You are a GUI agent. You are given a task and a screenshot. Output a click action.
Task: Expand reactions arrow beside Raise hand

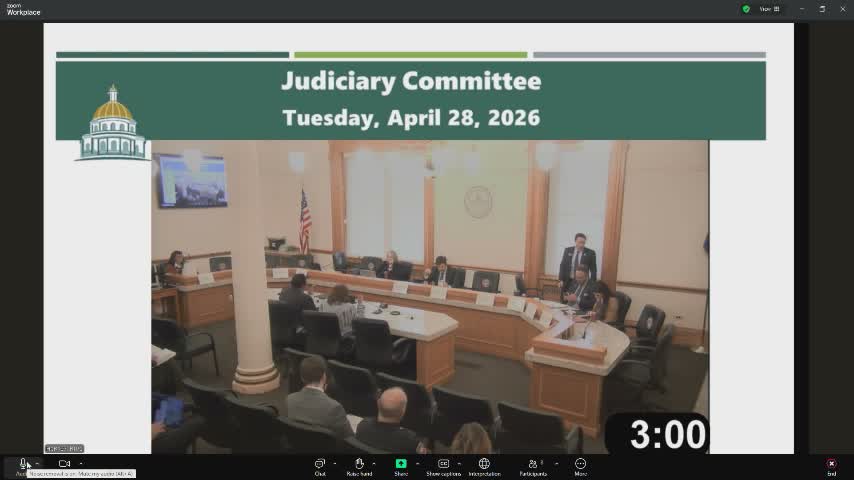click(374, 464)
